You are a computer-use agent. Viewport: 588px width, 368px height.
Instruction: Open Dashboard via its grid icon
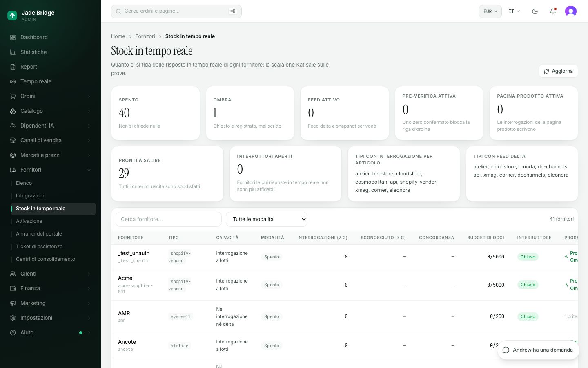tap(13, 37)
